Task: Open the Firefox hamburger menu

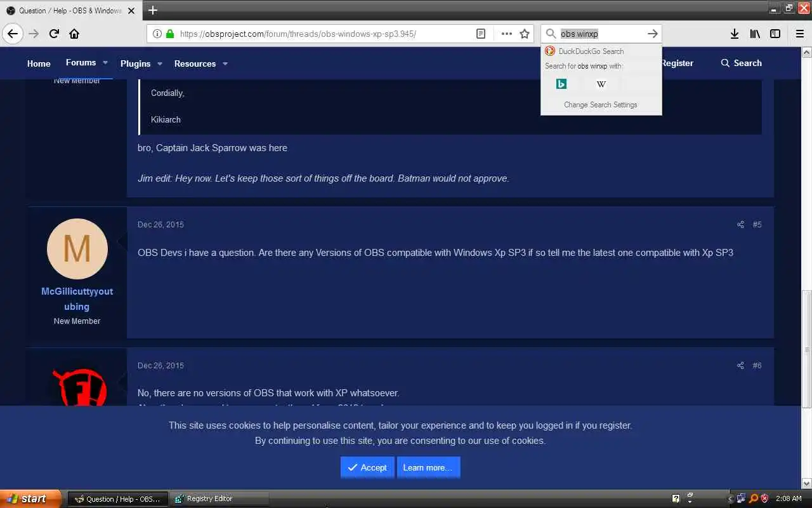Action: pos(799,34)
